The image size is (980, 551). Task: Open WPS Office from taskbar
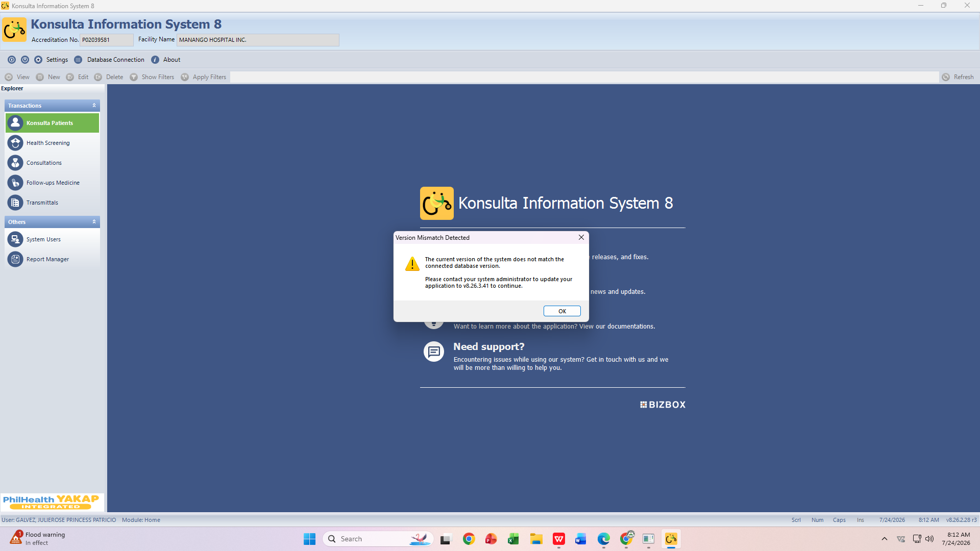(558, 539)
